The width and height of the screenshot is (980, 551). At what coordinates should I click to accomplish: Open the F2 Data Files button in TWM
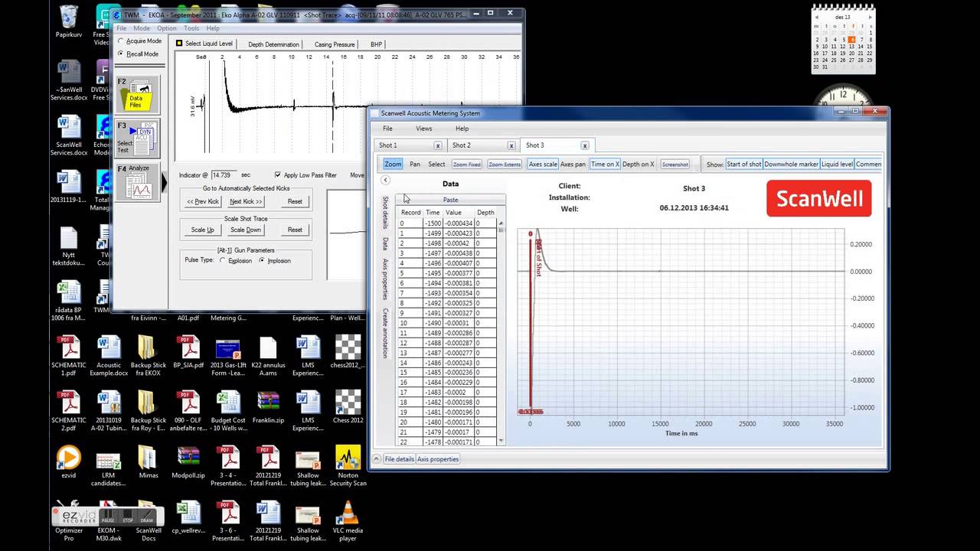pos(138,95)
